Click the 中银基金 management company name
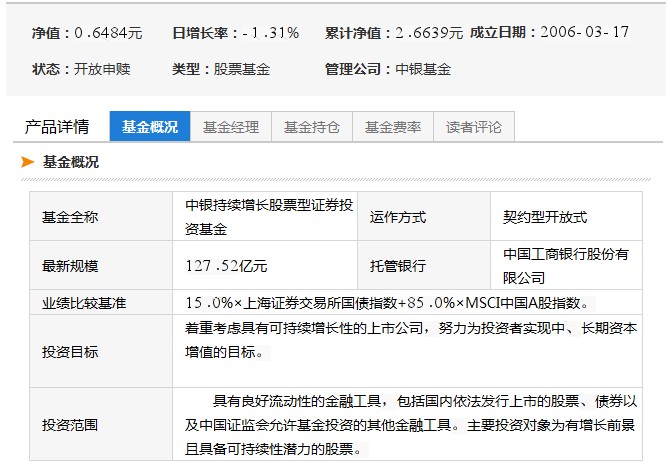Image resolution: width=668 pixels, height=464 pixels. pos(423,69)
